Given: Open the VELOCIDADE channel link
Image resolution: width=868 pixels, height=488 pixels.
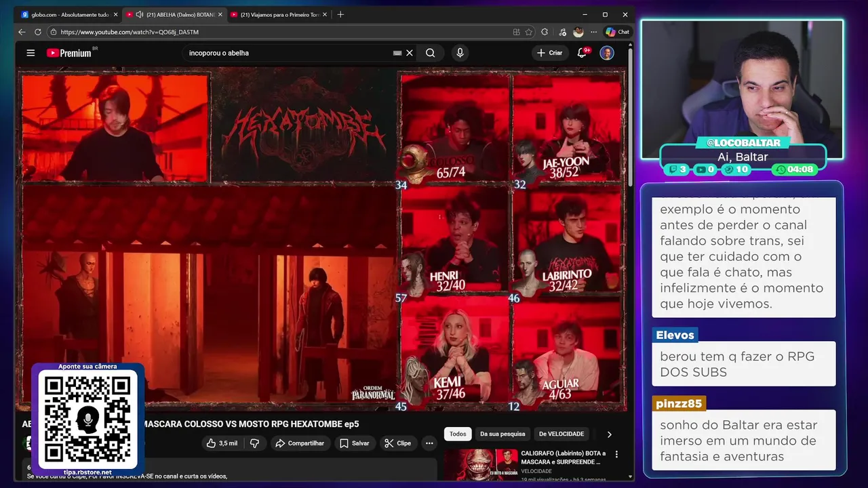Looking at the screenshot, I should pos(536,471).
